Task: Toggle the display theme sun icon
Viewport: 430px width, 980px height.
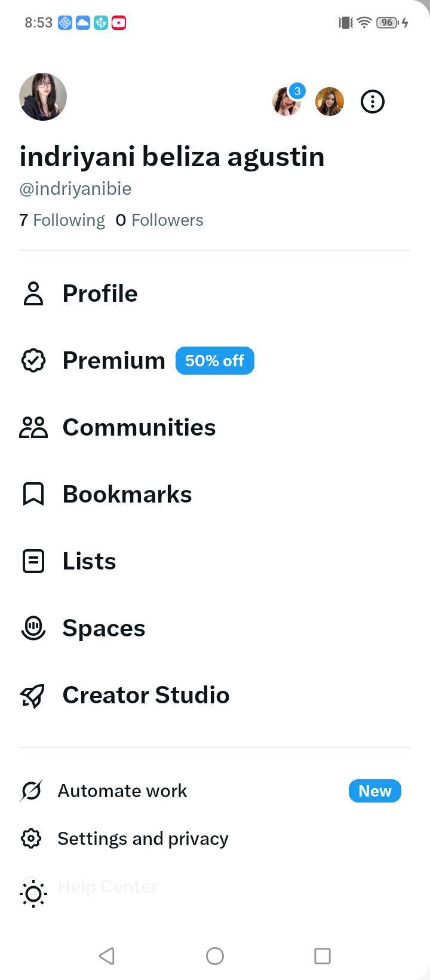Action: pyautogui.click(x=33, y=894)
